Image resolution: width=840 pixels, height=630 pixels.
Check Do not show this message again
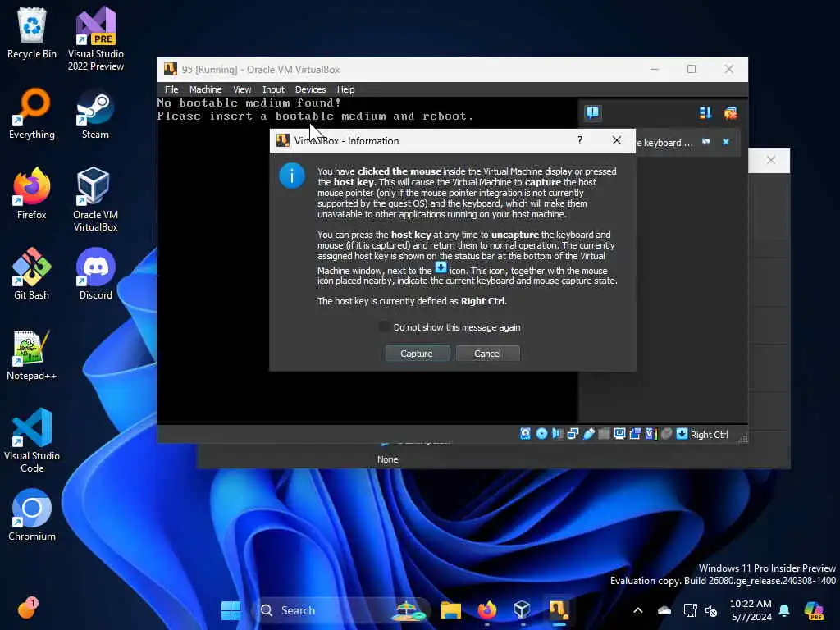click(384, 326)
